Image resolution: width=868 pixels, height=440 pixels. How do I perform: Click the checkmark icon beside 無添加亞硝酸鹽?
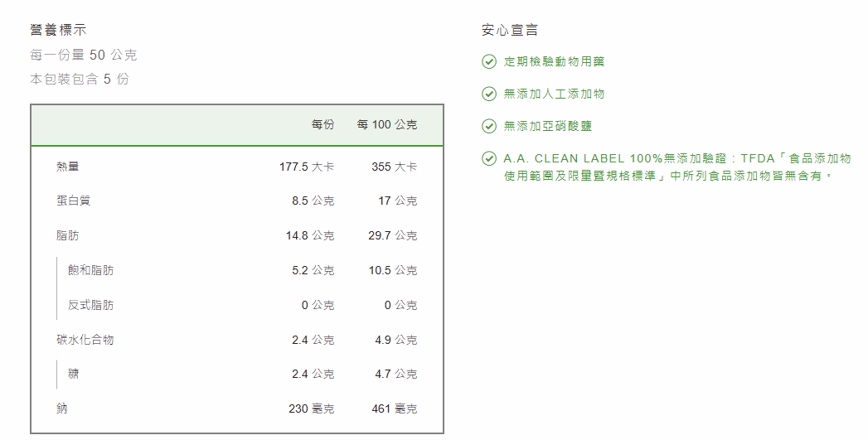pos(488,126)
